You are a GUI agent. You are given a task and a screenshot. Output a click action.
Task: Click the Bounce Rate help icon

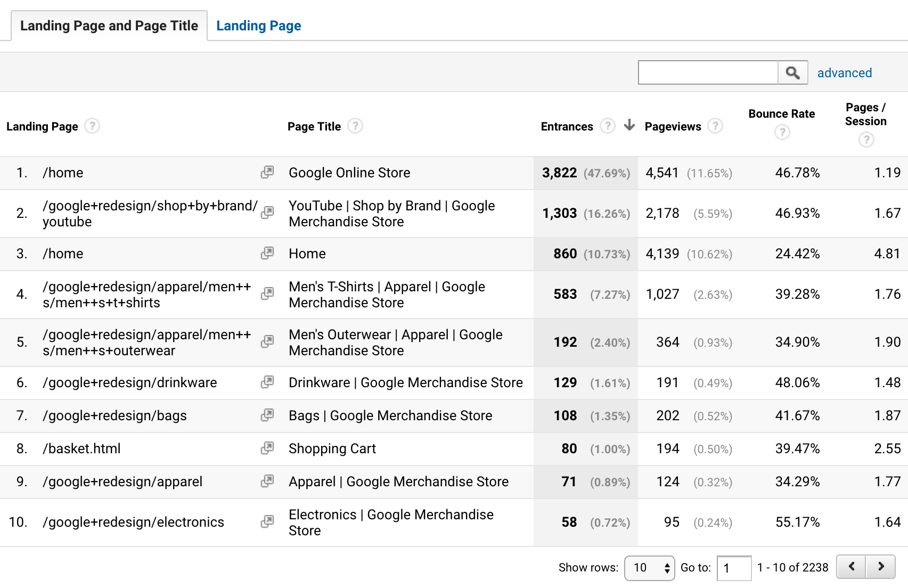coord(781,133)
